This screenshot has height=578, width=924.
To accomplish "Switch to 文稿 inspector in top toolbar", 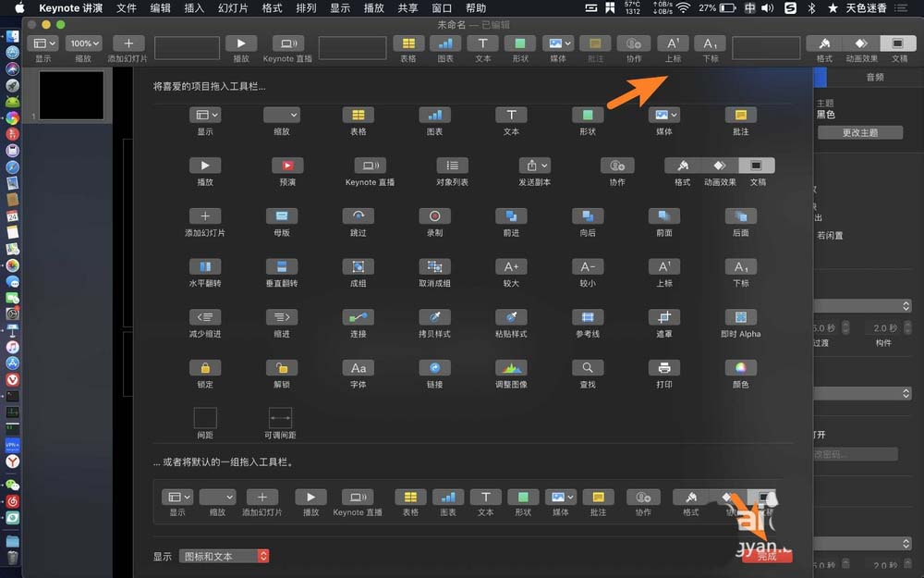I will click(x=899, y=43).
